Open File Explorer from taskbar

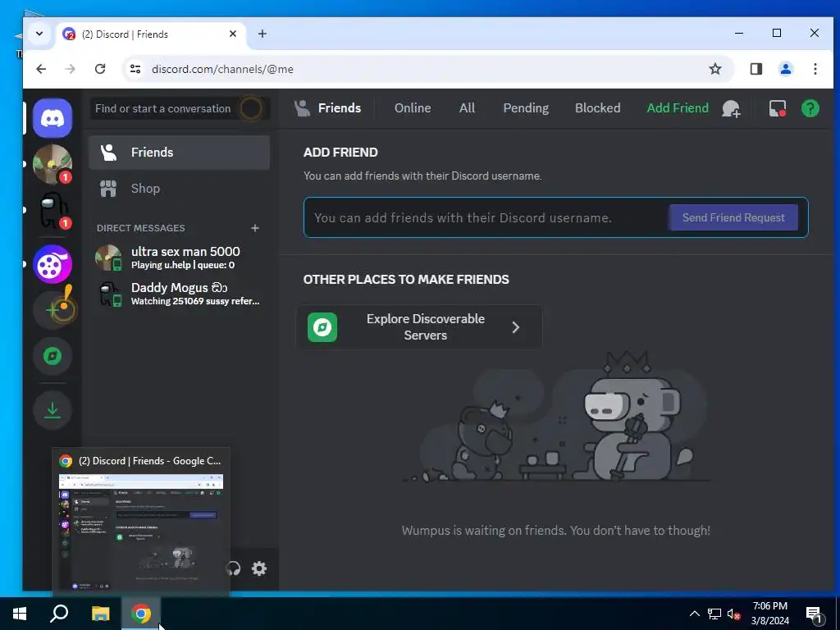pos(100,614)
